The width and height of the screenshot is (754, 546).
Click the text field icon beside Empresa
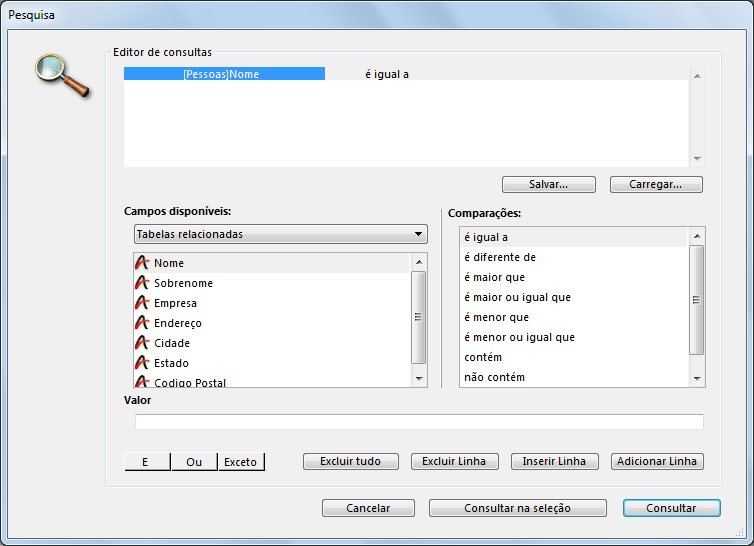point(142,303)
